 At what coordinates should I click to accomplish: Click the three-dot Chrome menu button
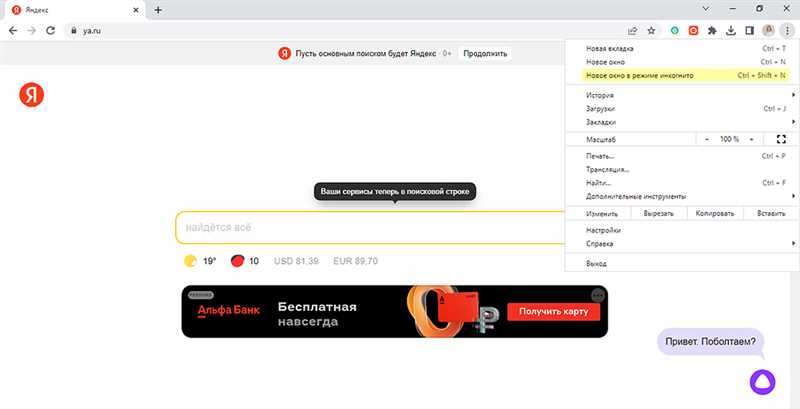click(x=787, y=31)
